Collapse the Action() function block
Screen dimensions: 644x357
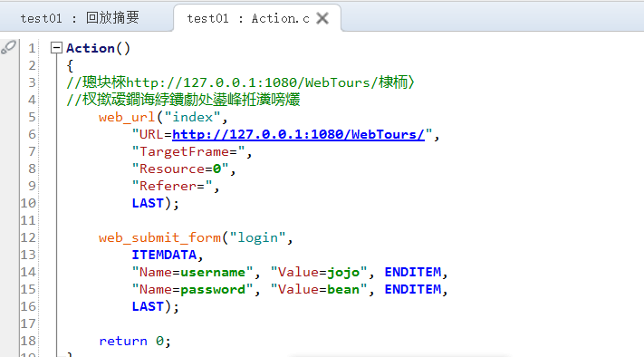56,48
